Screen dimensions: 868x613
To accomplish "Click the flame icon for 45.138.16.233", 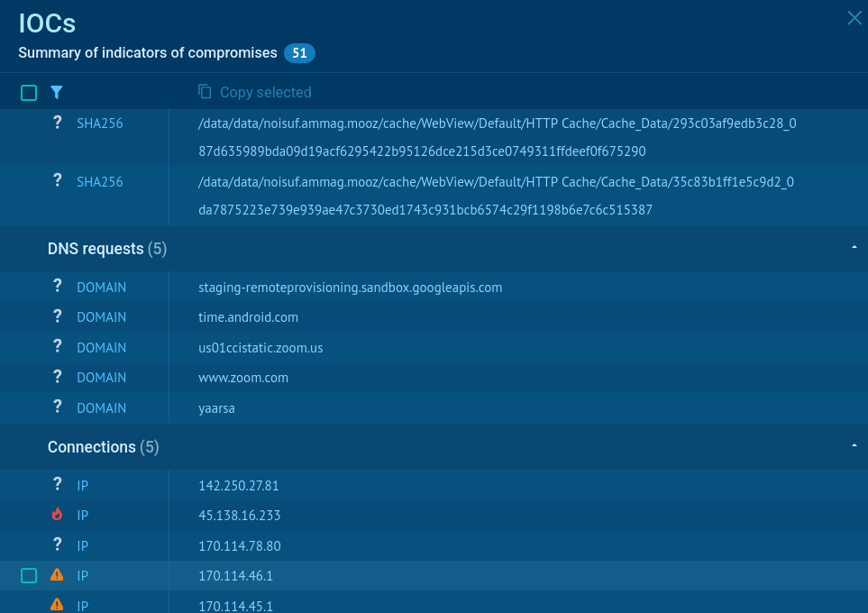I will coord(57,515).
